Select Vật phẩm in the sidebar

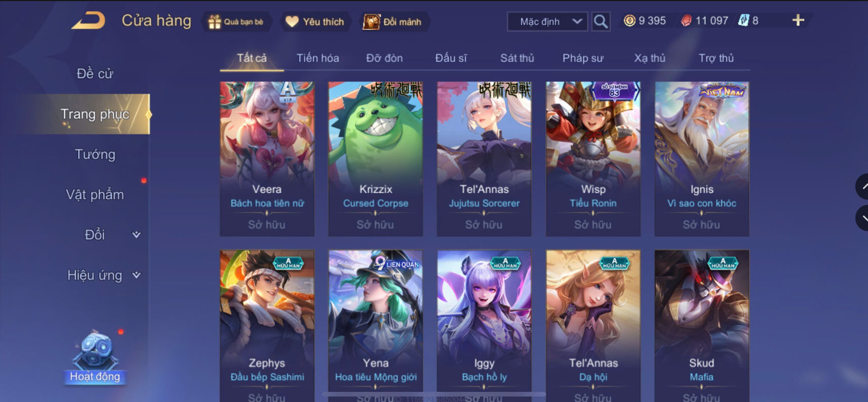point(95,195)
